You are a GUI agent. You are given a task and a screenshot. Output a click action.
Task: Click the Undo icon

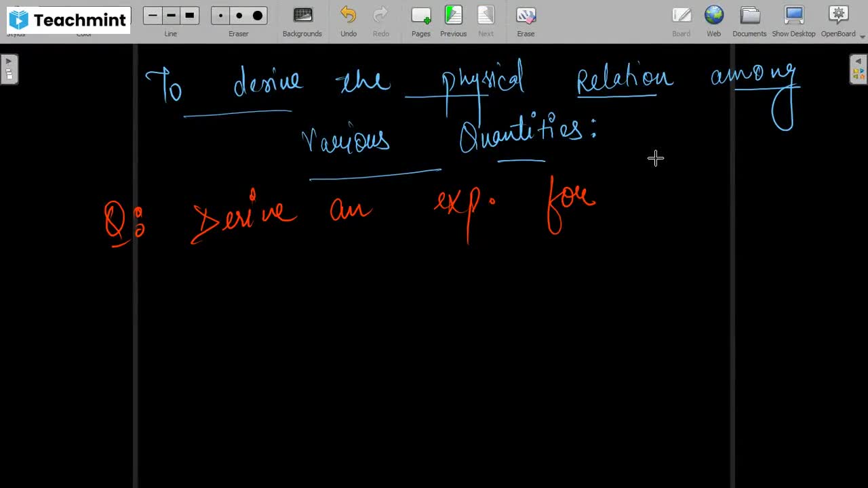tap(348, 16)
